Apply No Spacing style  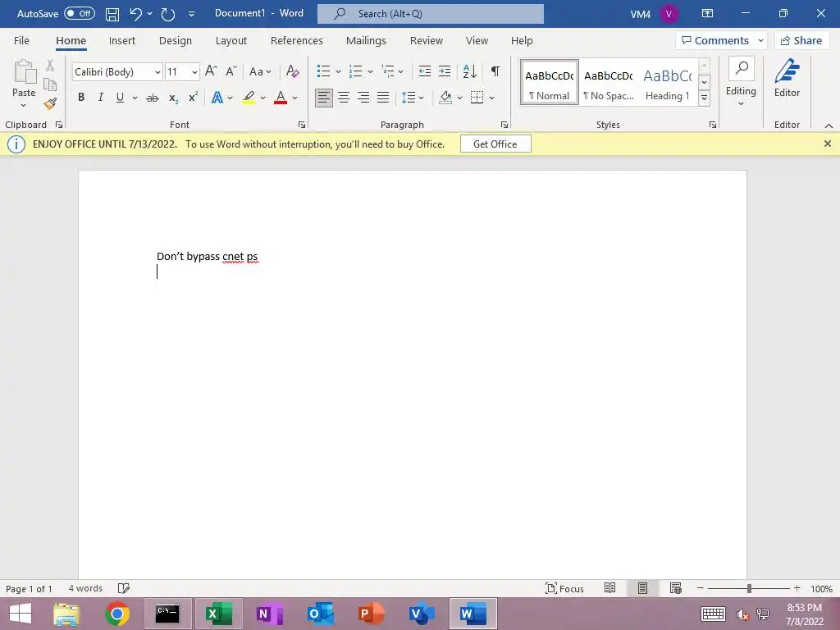pos(609,83)
